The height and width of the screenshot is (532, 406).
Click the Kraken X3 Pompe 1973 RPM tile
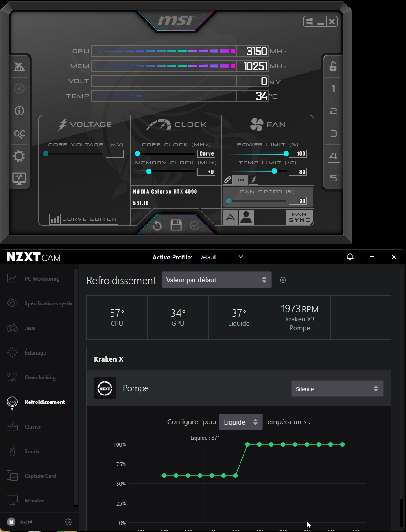coord(300,318)
